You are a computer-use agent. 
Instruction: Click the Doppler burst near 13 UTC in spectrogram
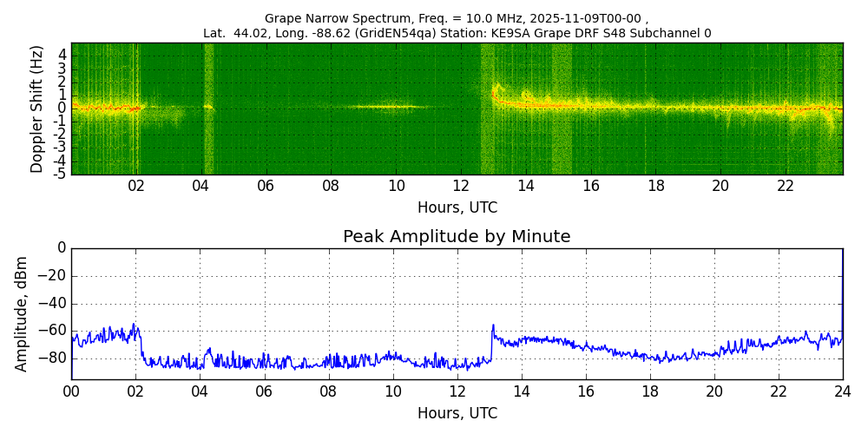tap(496, 90)
